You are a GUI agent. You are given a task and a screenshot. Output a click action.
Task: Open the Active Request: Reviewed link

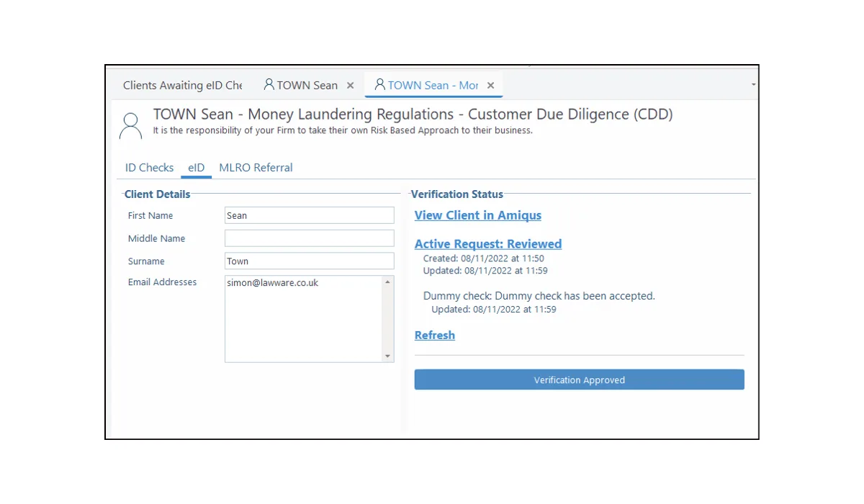488,243
